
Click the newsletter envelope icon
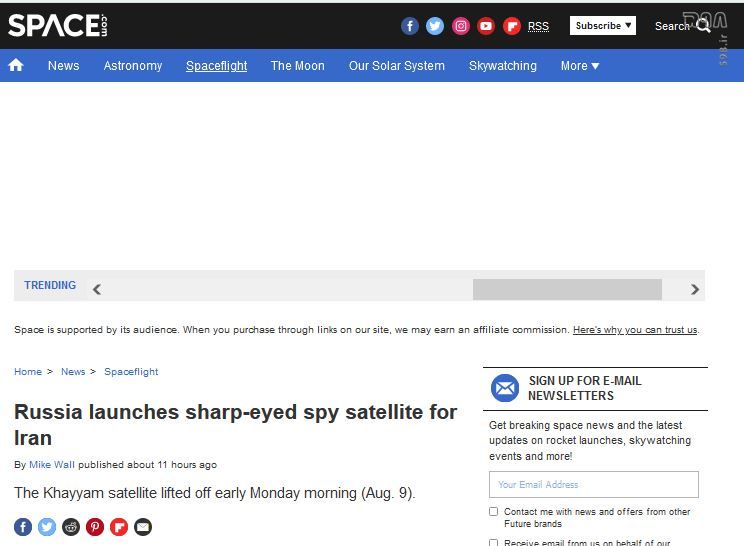(505, 388)
